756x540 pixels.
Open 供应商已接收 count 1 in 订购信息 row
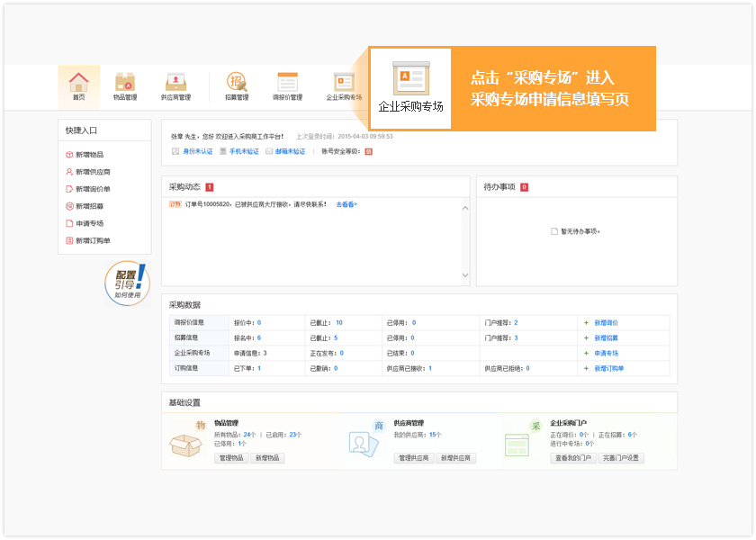pos(430,368)
